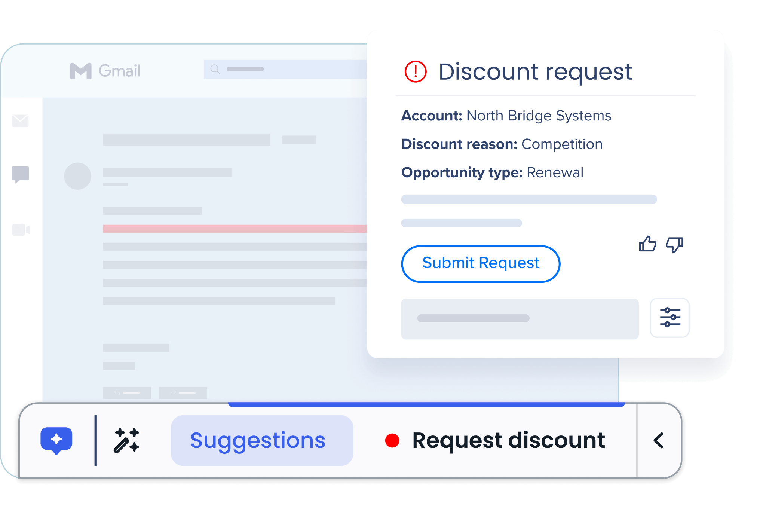The image size is (763, 532).
Task: Click the red highlighted line in the email
Action: [x=235, y=229]
